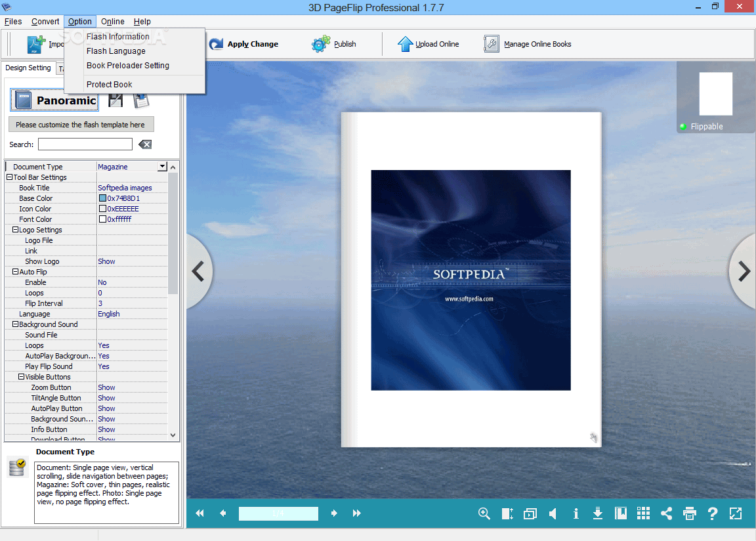756x541 pixels.
Task: Click the page corner flip cursor
Action: pos(593,437)
